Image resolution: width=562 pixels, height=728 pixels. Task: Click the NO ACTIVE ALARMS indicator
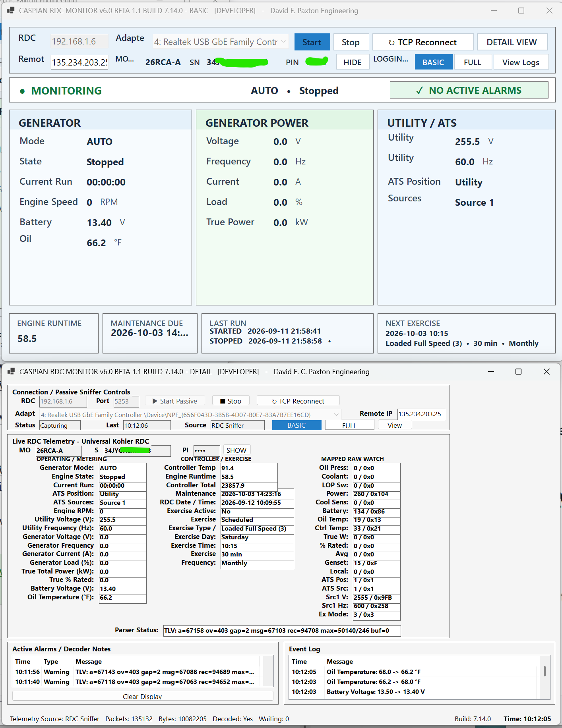(x=469, y=91)
